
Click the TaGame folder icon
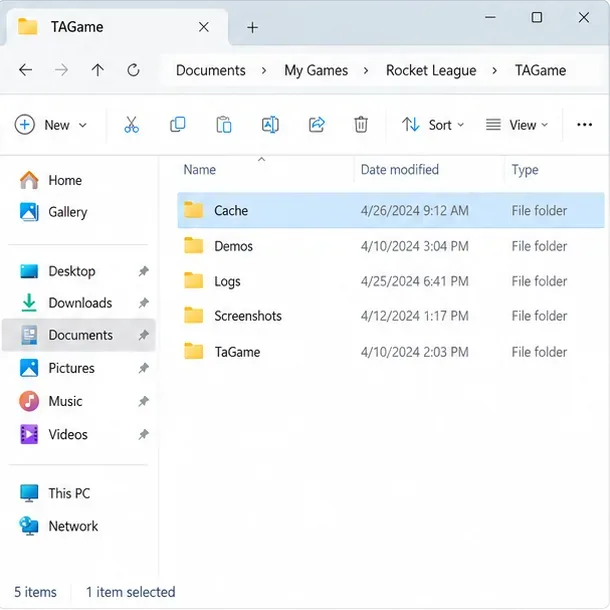coord(194,351)
